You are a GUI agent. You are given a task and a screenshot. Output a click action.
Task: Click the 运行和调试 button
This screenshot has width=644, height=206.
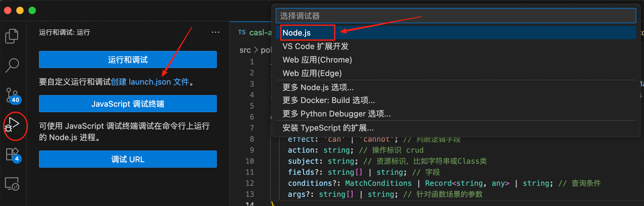tap(128, 59)
